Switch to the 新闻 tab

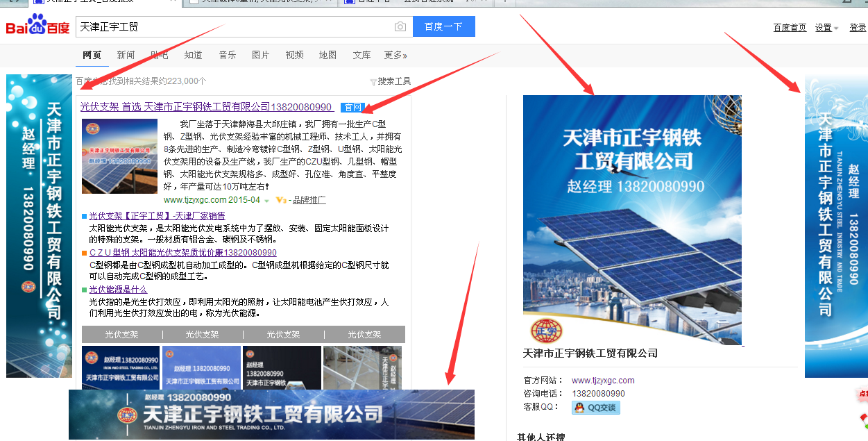click(x=126, y=55)
